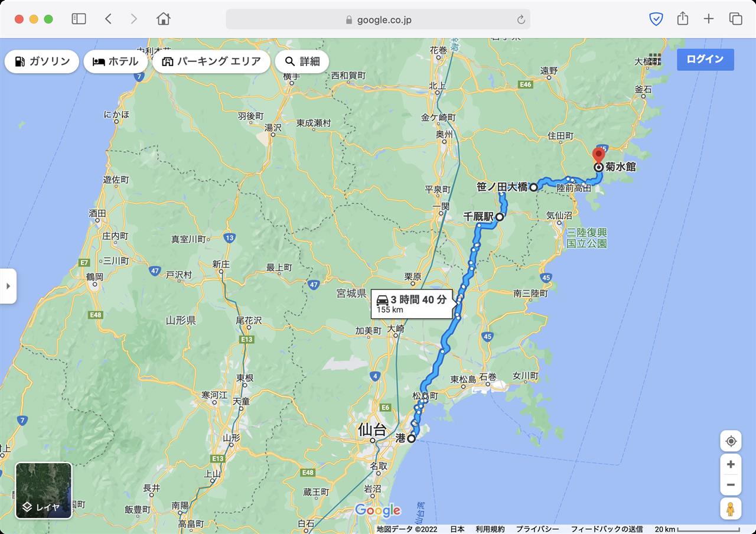Toggle Street View pegman

coord(731,509)
